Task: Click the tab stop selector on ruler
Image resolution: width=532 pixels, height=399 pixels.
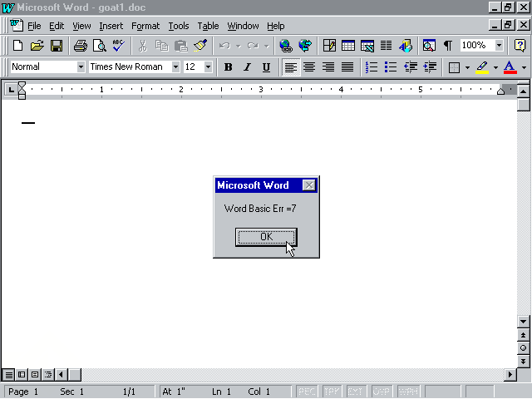Action: tap(11, 90)
